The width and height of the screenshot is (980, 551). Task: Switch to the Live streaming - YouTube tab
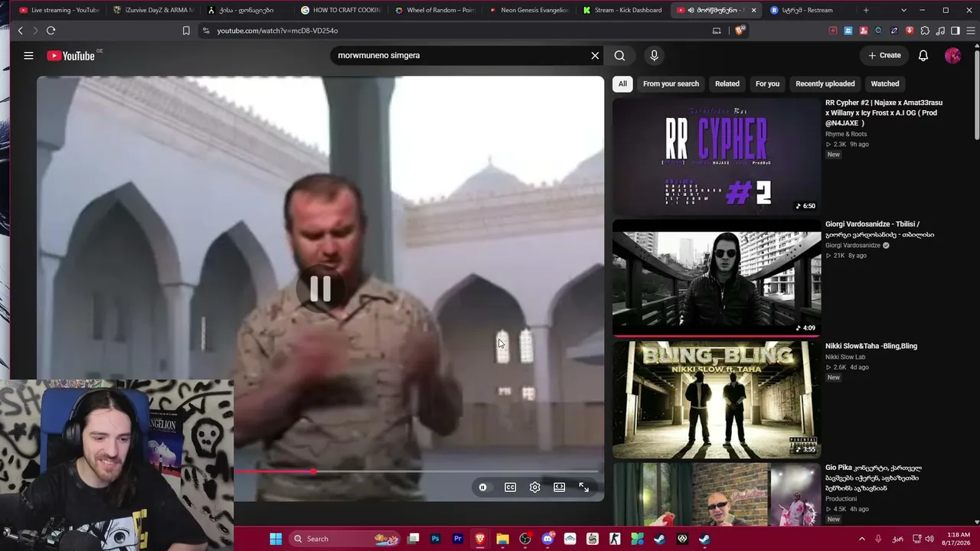click(x=58, y=10)
